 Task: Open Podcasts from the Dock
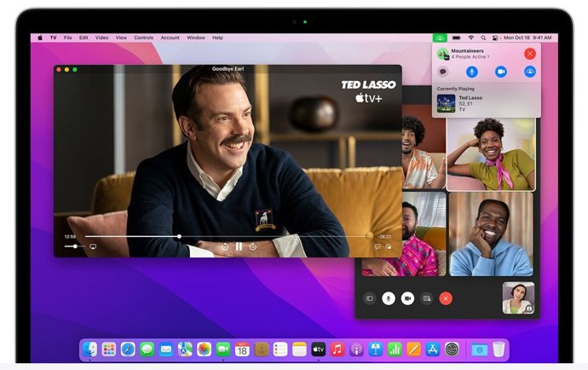pyautogui.click(x=356, y=350)
